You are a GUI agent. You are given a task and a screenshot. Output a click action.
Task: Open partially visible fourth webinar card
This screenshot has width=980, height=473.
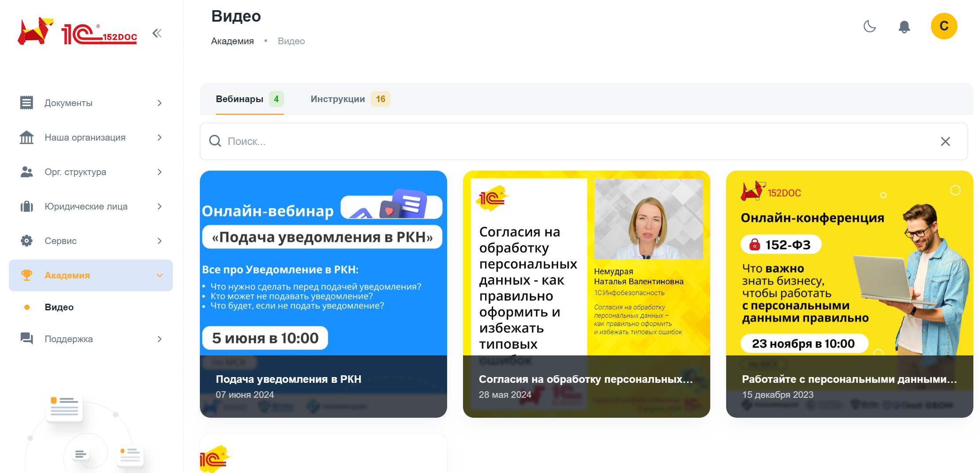click(323, 454)
